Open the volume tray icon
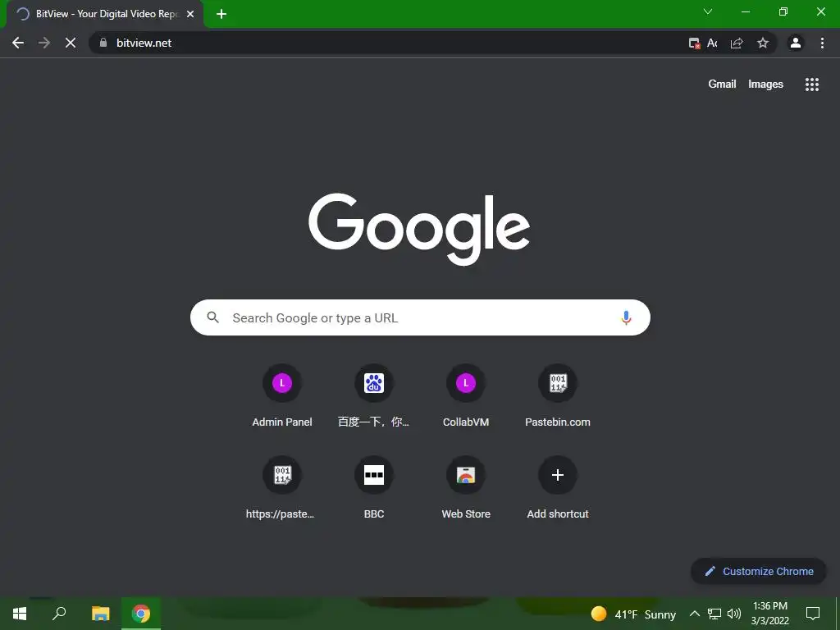 [x=734, y=614]
